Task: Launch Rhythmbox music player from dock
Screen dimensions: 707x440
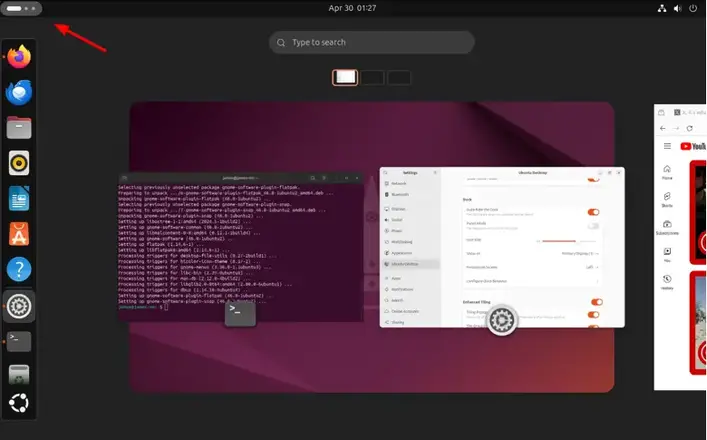Action: point(19,163)
